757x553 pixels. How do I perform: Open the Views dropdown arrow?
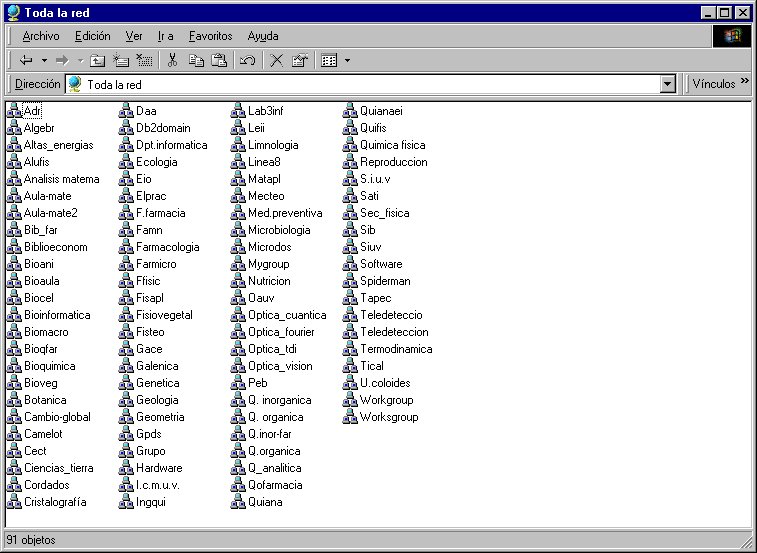[347, 61]
